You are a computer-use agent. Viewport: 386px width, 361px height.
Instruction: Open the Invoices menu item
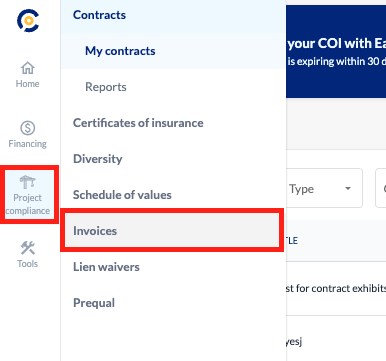click(x=172, y=231)
